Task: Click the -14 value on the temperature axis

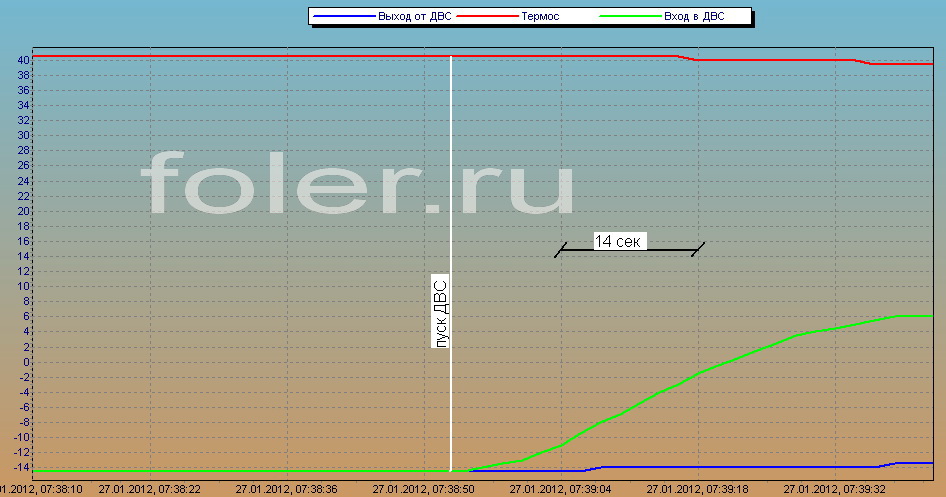Action: pyautogui.click(x=19, y=468)
